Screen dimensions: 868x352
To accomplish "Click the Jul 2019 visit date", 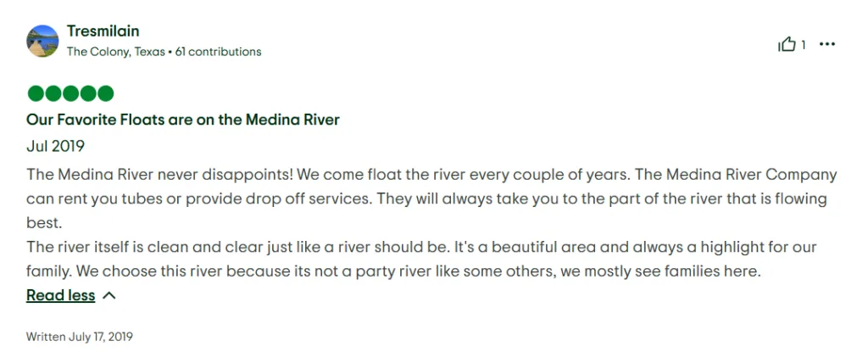I will click(x=55, y=147).
